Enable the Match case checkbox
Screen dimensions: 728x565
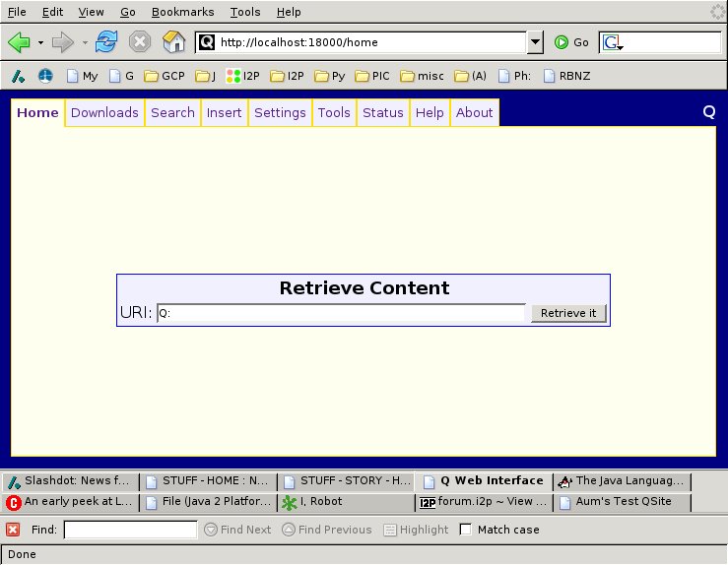(466, 530)
